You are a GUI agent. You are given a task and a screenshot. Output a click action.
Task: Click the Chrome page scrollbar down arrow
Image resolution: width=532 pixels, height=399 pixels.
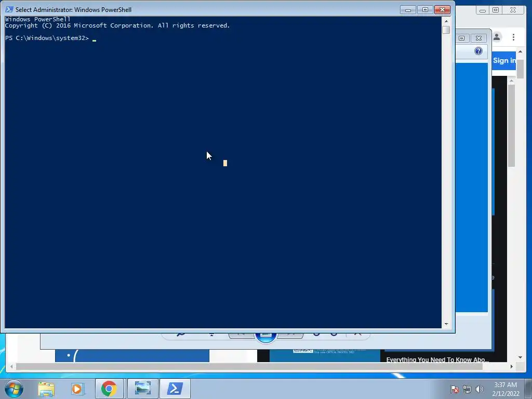click(x=520, y=357)
